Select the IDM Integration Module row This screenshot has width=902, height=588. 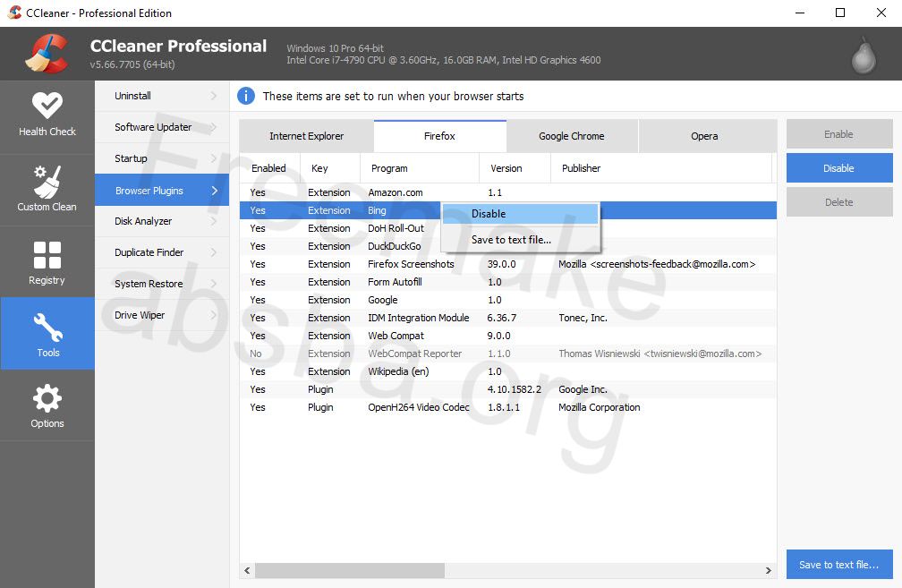pyautogui.click(x=508, y=318)
